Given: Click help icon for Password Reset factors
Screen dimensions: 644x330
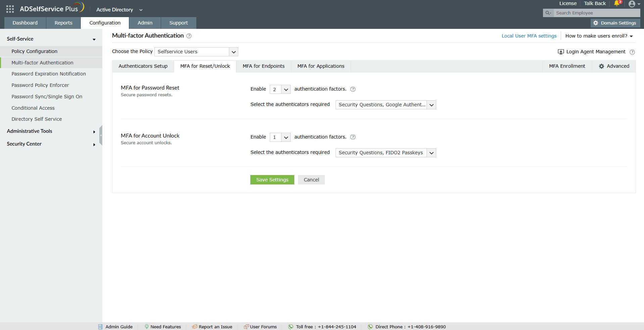Looking at the screenshot, I should click(353, 89).
